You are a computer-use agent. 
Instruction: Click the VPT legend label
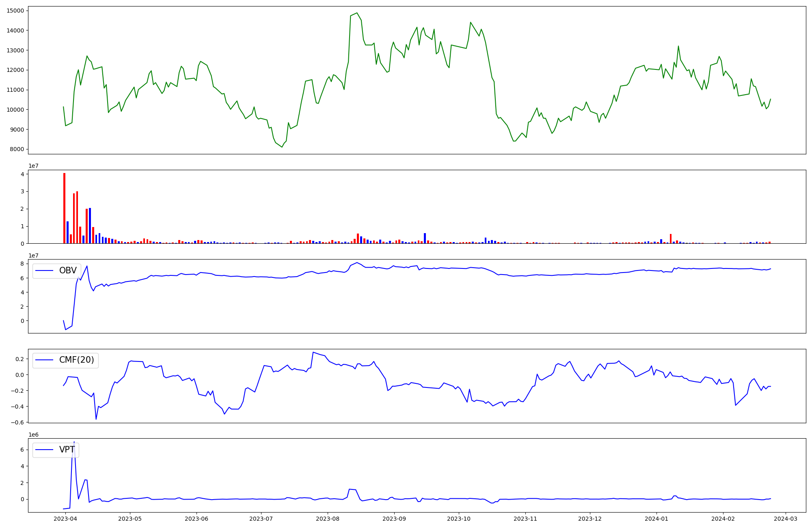click(67, 450)
